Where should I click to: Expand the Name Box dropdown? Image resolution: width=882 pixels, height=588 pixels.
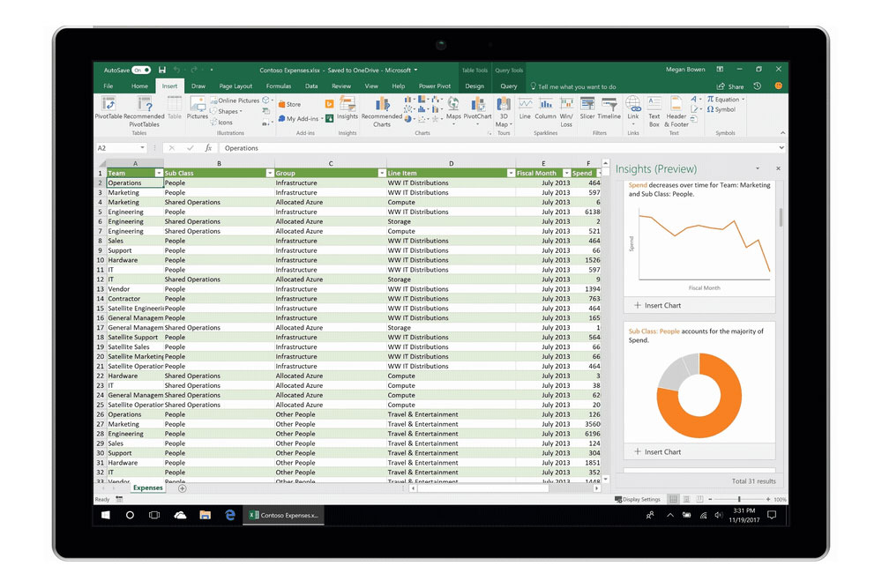[x=142, y=148]
